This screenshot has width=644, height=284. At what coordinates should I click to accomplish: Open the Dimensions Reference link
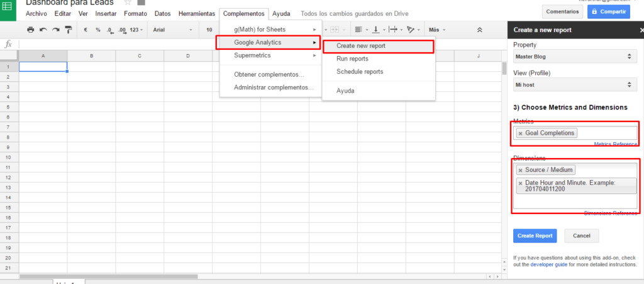pyautogui.click(x=611, y=213)
